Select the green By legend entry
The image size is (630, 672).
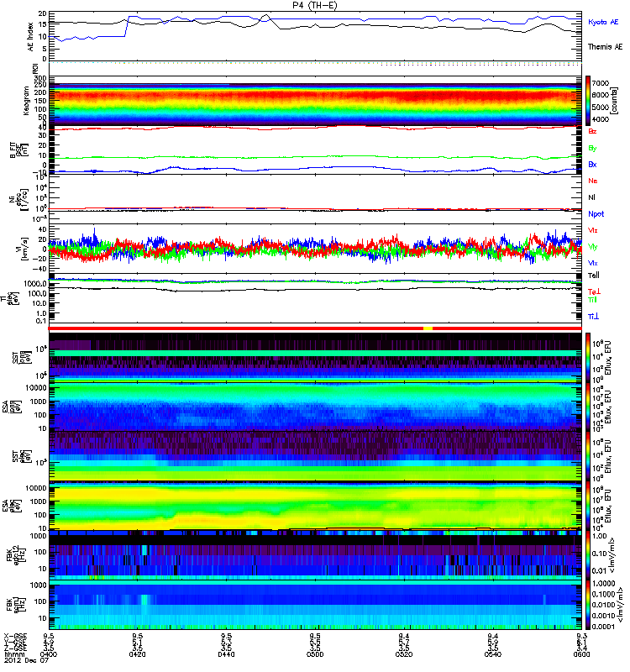pyautogui.click(x=592, y=148)
